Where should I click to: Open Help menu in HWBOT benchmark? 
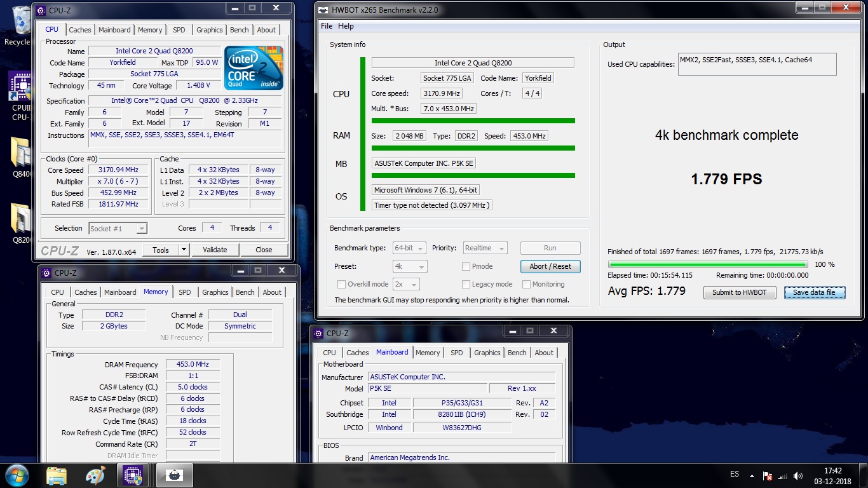tap(346, 26)
